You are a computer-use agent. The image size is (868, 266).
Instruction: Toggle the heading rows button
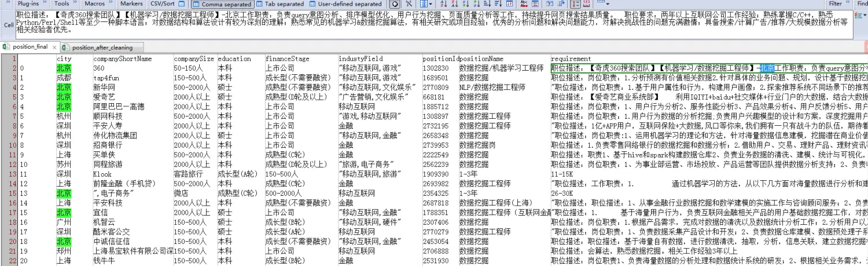(x=575, y=4)
